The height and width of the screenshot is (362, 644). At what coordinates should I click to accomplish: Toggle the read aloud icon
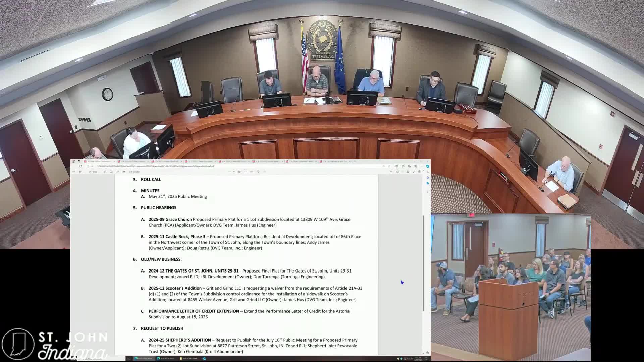pyautogui.click(x=117, y=172)
